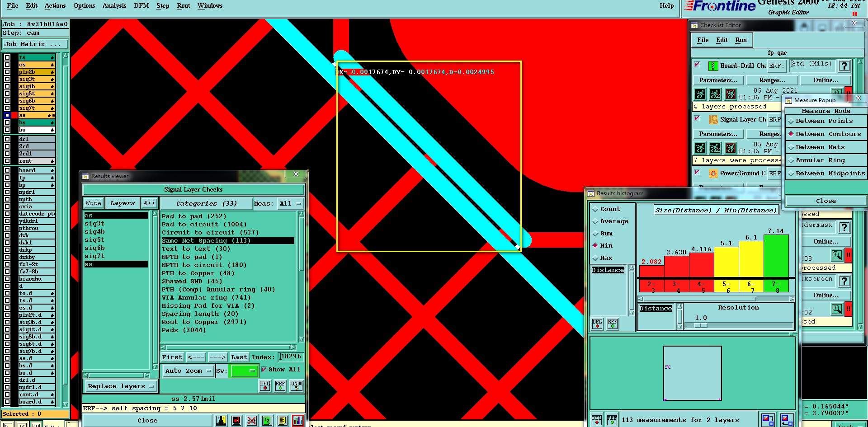Click the green '12' numbering icon
The image size is (868, 427).
coord(267,421)
